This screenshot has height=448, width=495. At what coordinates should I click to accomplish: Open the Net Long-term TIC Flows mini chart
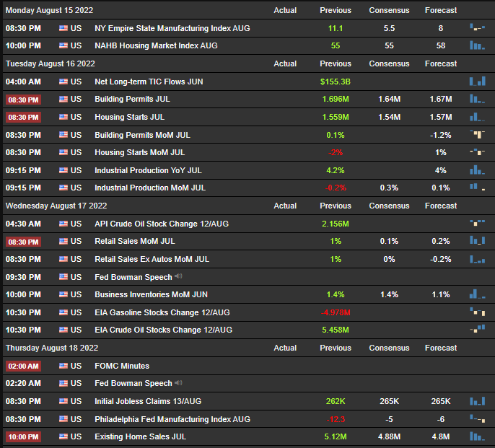click(478, 82)
